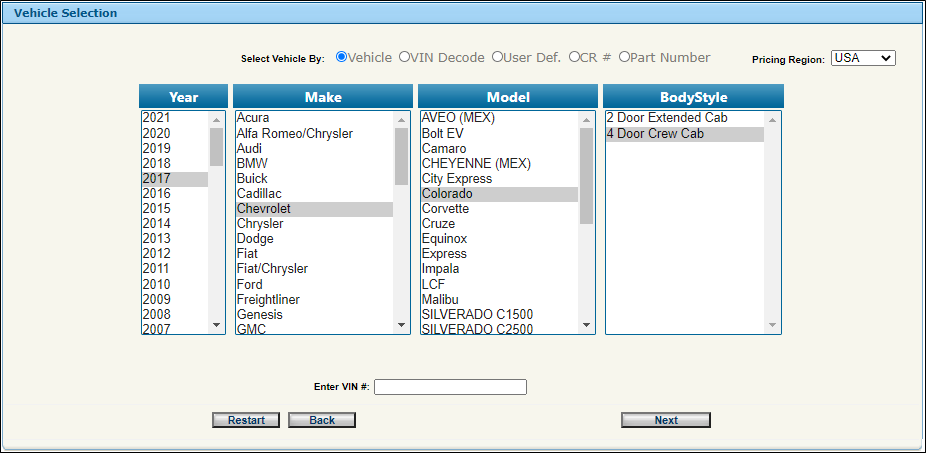Click BodyStyle list scroll-down arrow
926x453 pixels.
coord(772,325)
